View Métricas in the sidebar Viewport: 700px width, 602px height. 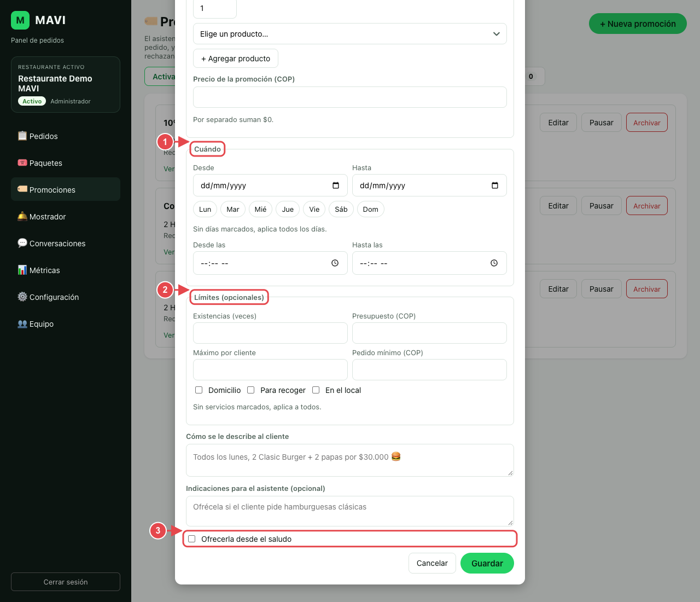coord(66,270)
